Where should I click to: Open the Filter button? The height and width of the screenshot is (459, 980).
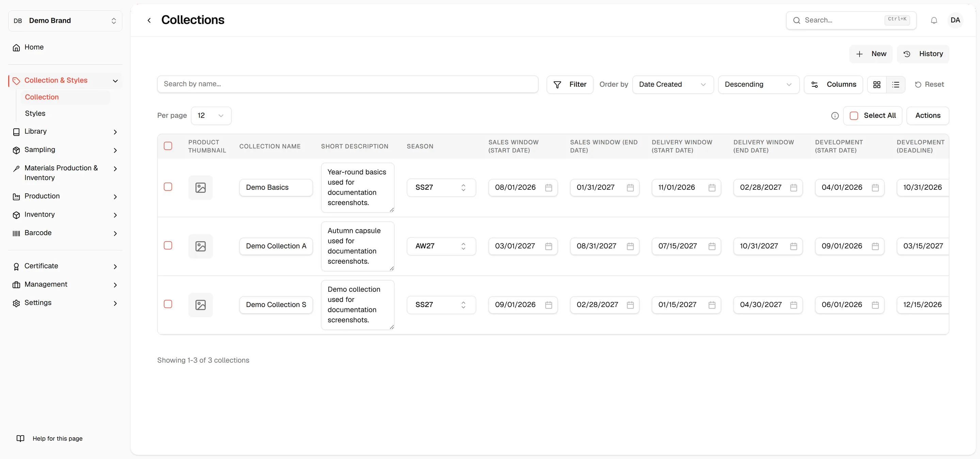(x=570, y=84)
